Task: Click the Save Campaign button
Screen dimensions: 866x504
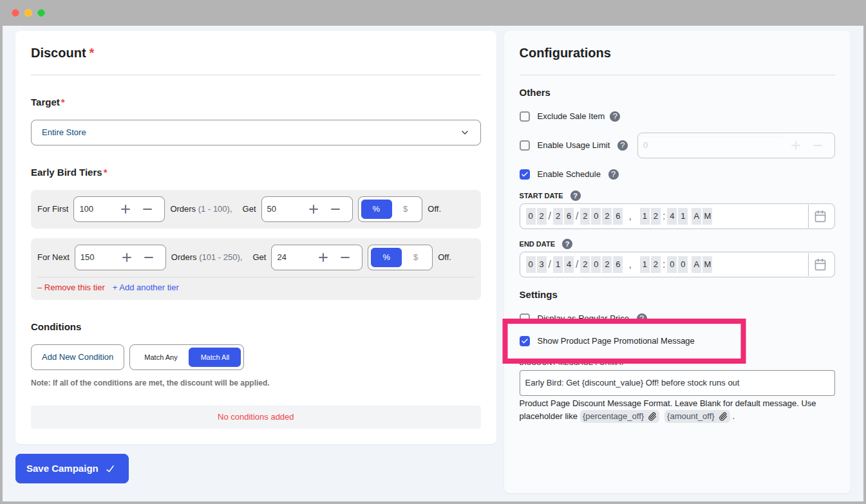Action: [72, 469]
